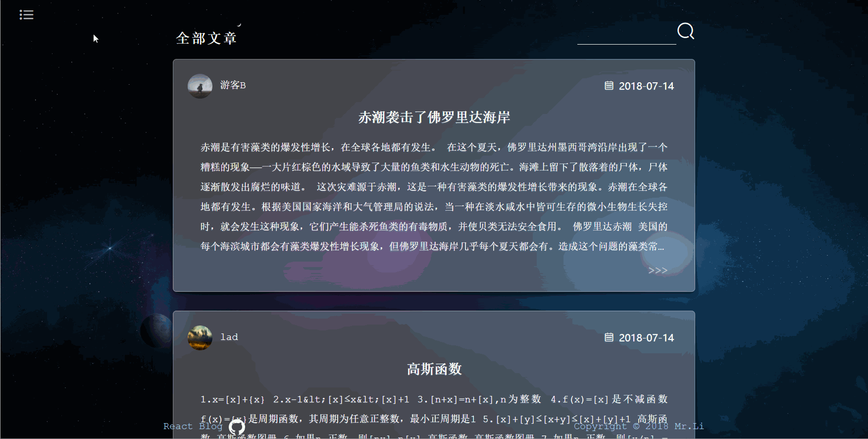Open lad author avatar
The width and height of the screenshot is (868, 439).
[200, 338]
